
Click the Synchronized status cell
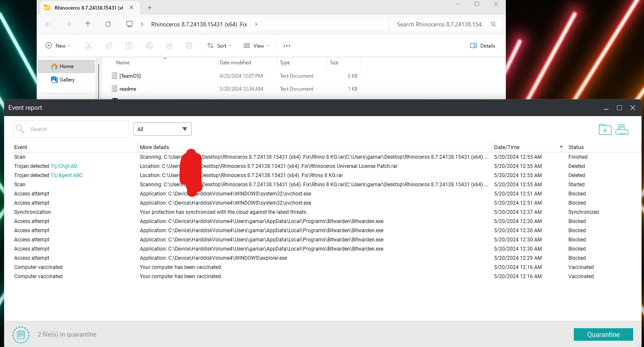point(583,212)
